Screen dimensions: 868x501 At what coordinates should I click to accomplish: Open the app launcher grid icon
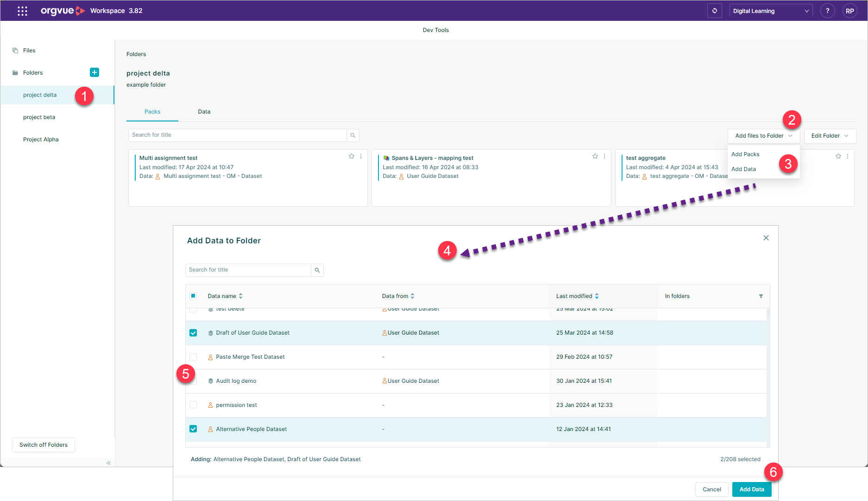pyautogui.click(x=22, y=11)
